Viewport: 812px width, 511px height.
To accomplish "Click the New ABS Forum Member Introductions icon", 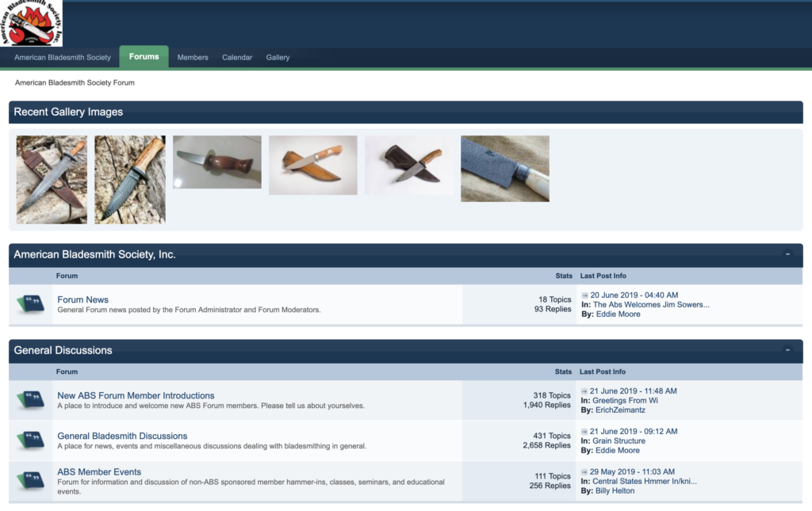I will [x=31, y=400].
